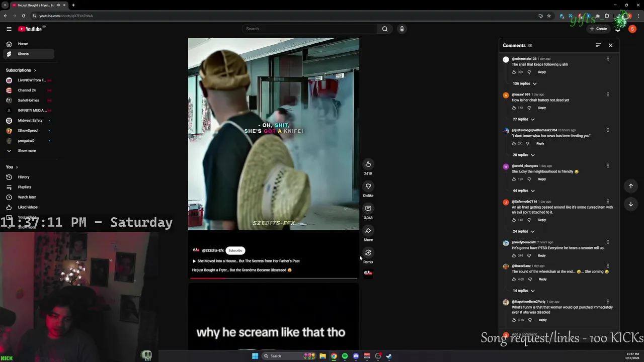Click the Chrome address bar URL

coord(66,16)
